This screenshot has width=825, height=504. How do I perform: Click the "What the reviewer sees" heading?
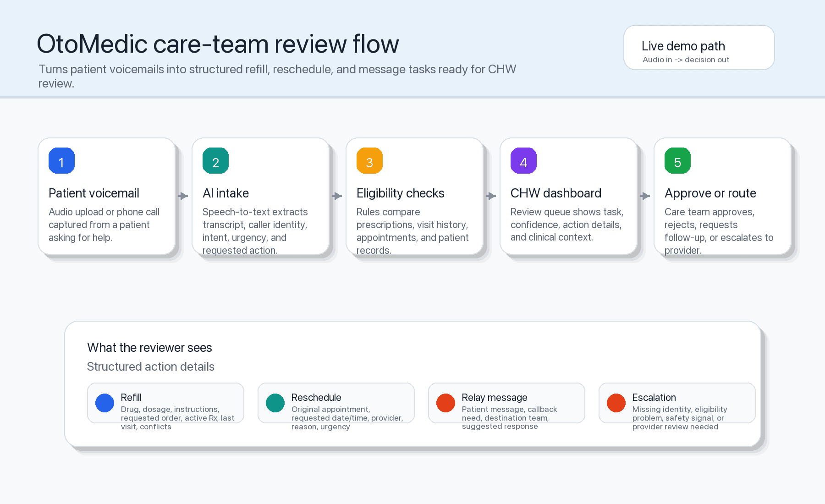149,348
